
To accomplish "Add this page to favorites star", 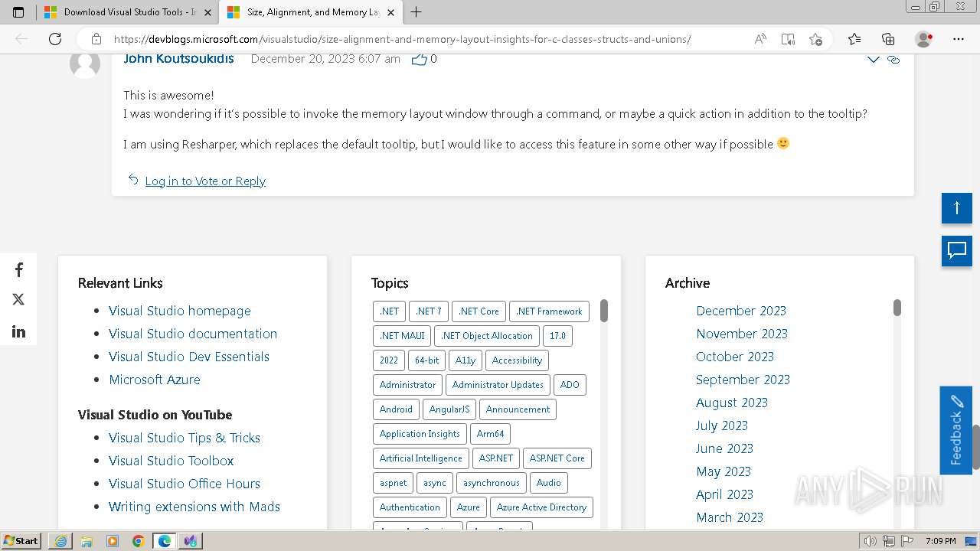I will pyautogui.click(x=815, y=39).
